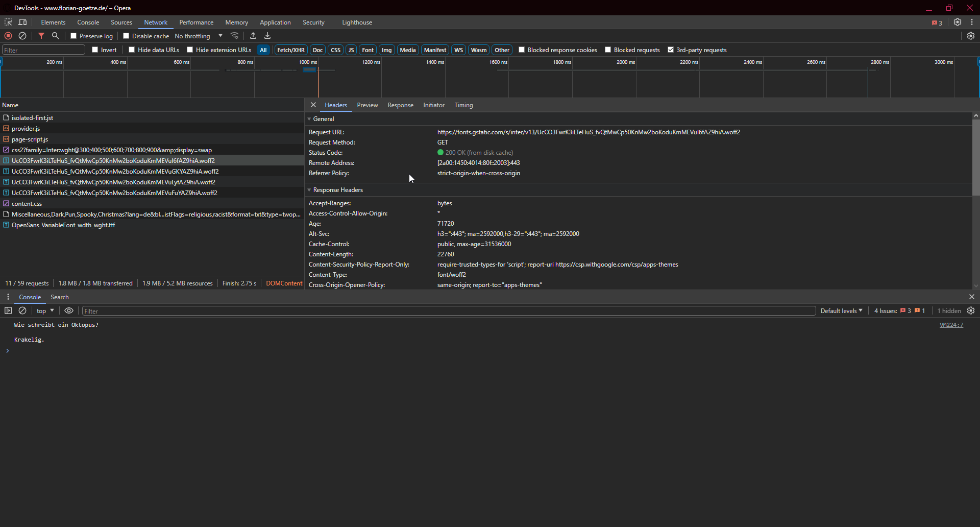Uncheck 3rd-party requests checkbox

[671, 50]
